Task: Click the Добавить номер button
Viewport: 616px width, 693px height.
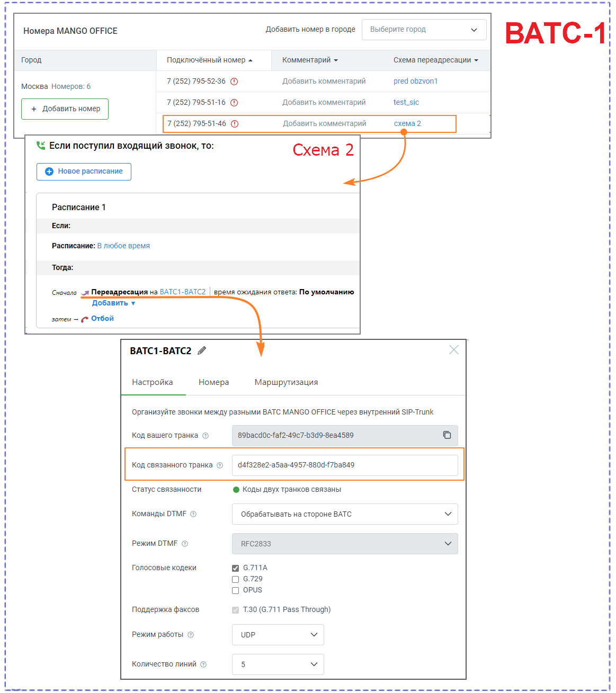Action: point(65,109)
